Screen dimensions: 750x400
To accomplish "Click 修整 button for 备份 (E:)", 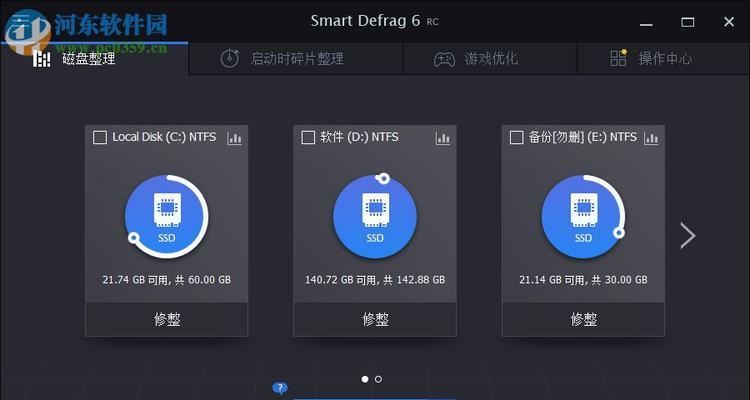I will 583,319.
